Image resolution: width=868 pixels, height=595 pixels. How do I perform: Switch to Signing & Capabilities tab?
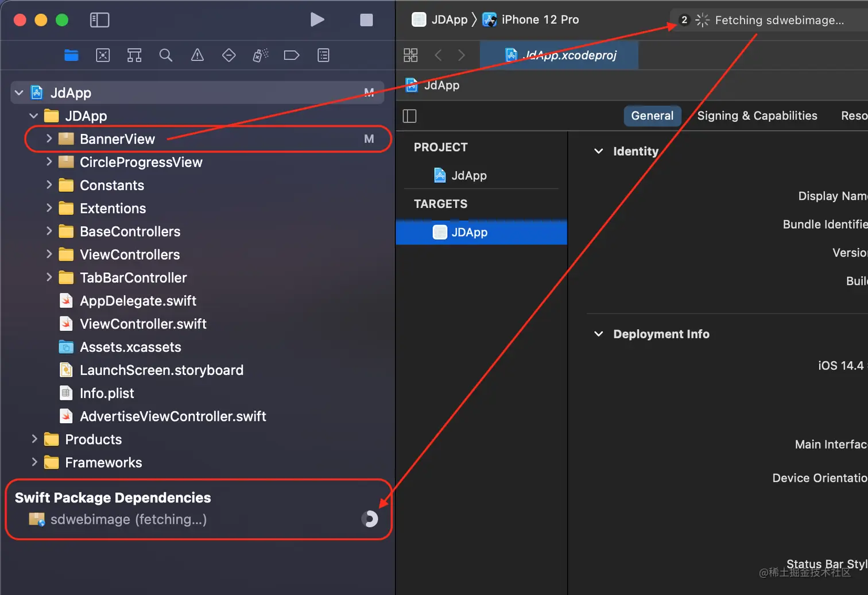pos(757,115)
